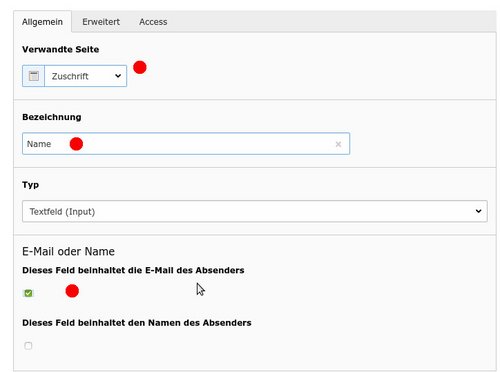Open the Zuschrift related page dropdown
The height and width of the screenshot is (372, 500).
85,76
